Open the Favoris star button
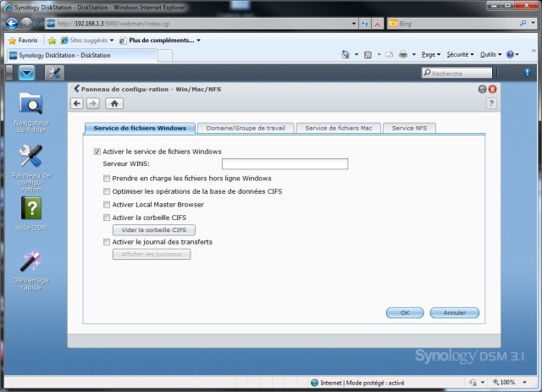The width and height of the screenshot is (542, 392). click(23, 41)
